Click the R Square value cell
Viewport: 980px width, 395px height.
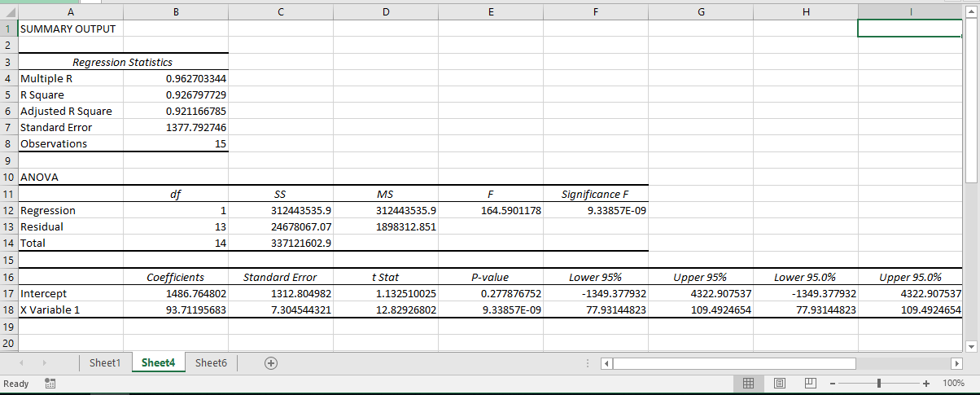(x=176, y=94)
